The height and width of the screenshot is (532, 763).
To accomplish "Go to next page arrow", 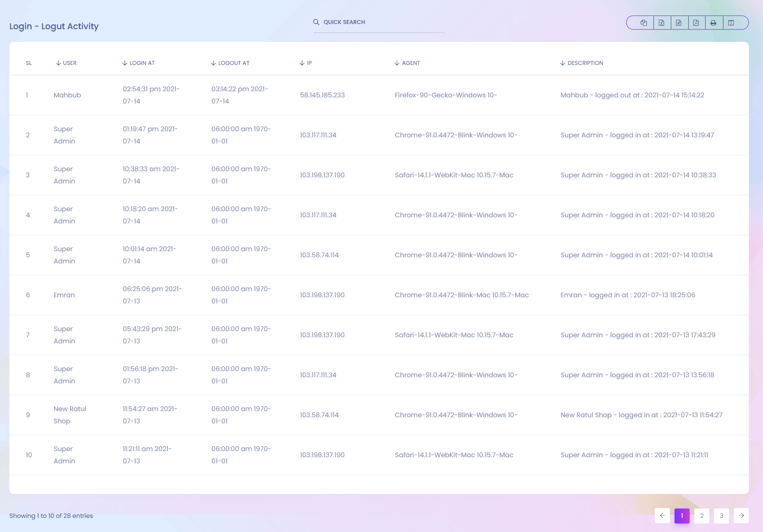I will pyautogui.click(x=741, y=516).
